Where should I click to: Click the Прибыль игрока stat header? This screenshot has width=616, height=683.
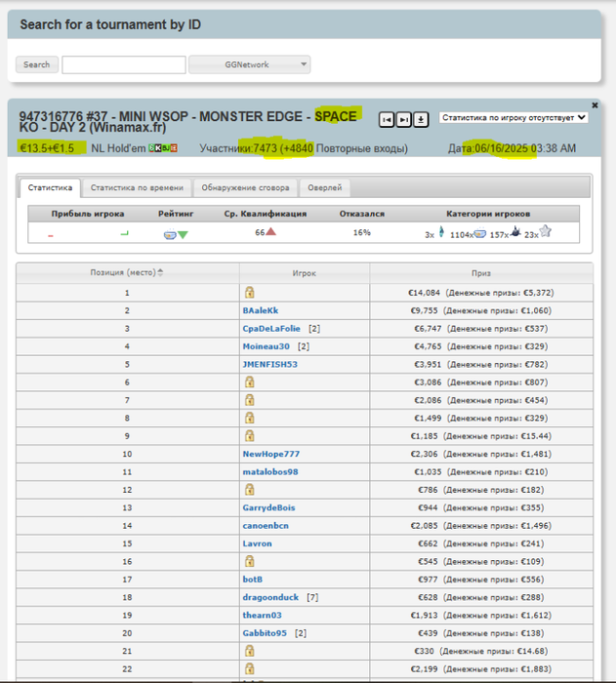(88, 214)
